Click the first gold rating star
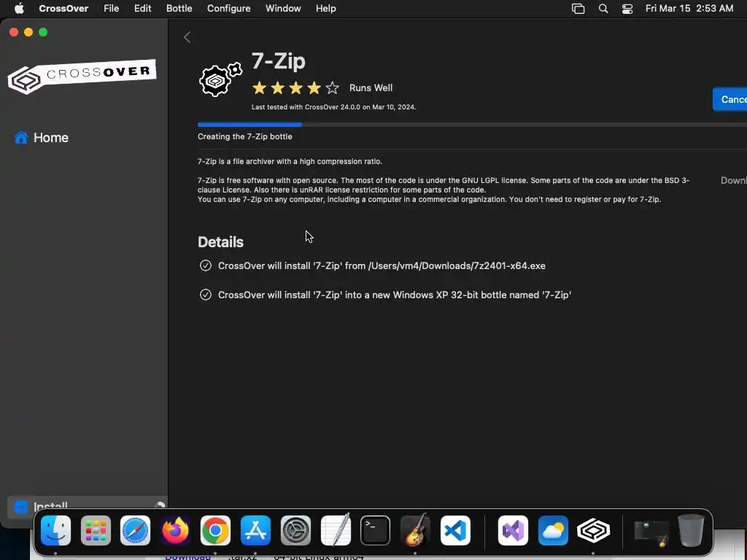747x560 pixels. 259,88
